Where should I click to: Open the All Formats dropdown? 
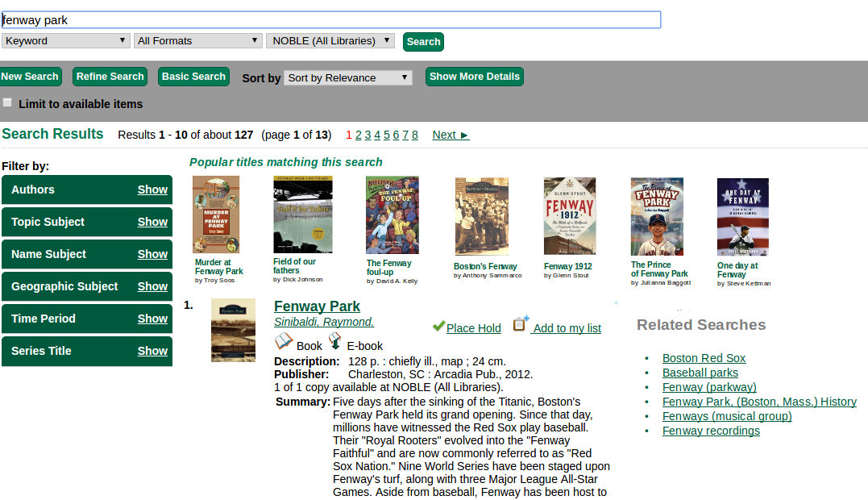point(197,41)
